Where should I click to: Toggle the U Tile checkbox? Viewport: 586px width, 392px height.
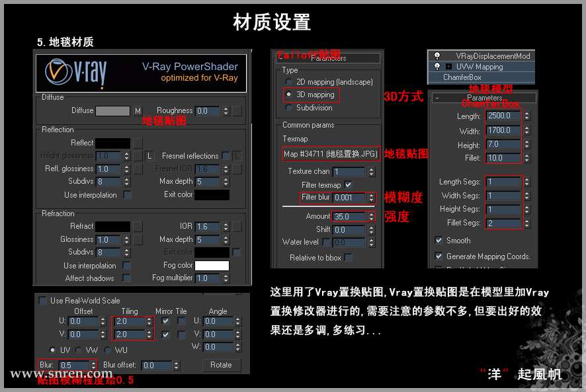coord(181,321)
